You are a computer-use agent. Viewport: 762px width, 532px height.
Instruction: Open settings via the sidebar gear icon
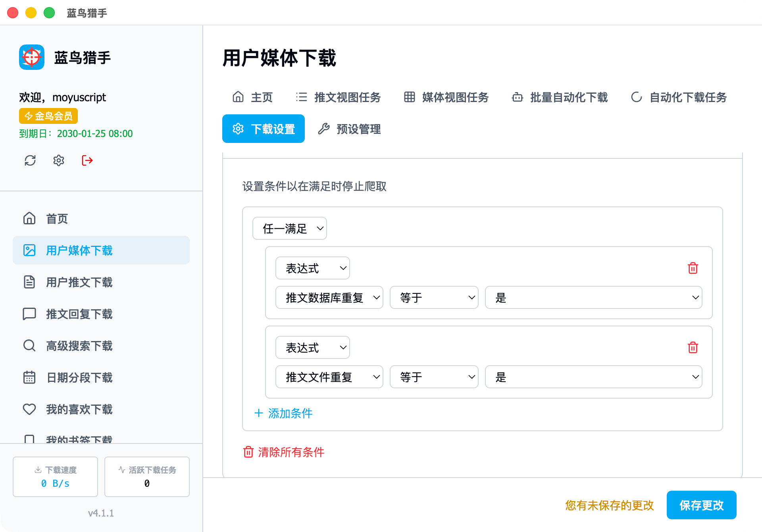(59, 160)
